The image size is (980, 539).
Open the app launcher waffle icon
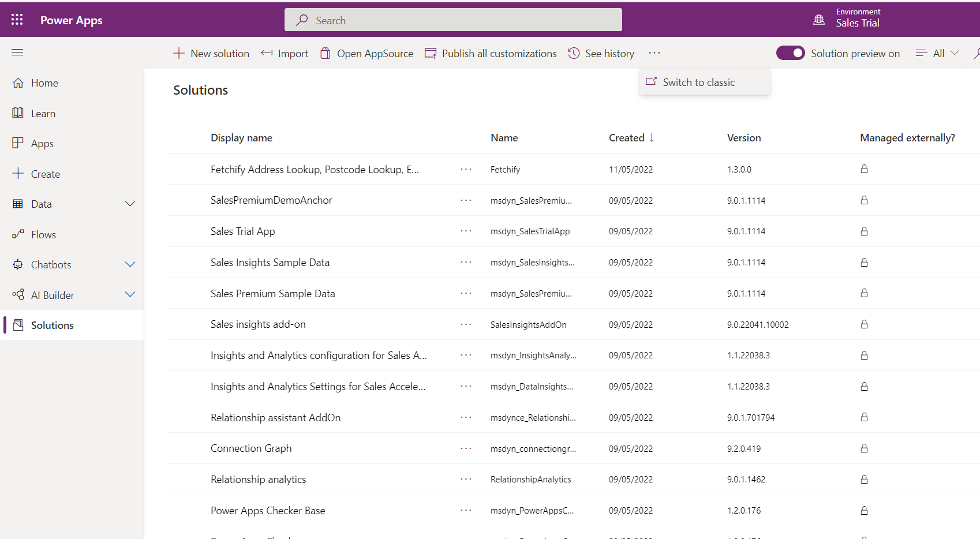click(x=17, y=20)
